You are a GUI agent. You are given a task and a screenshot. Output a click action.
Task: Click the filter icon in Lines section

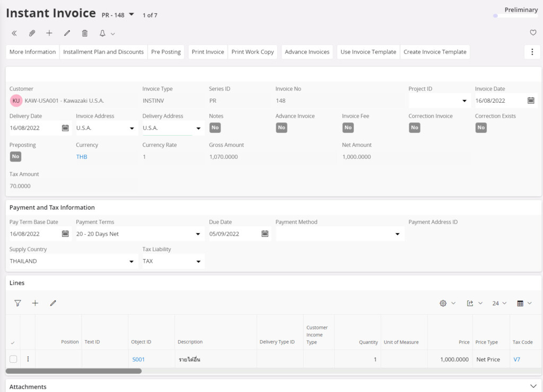point(17,303)
